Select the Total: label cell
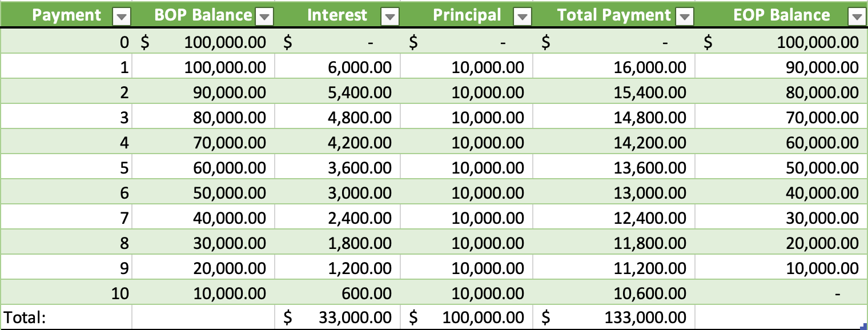868x330 pixels. click(x=66, y=317)
